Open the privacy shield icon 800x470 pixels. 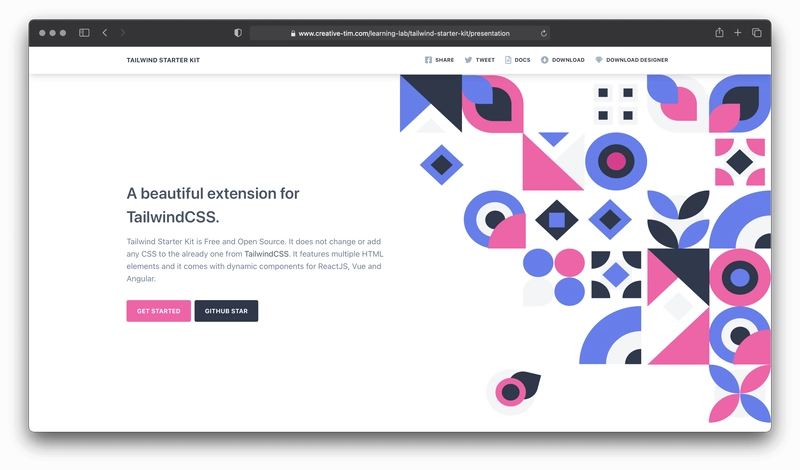(x=238, y=33)
